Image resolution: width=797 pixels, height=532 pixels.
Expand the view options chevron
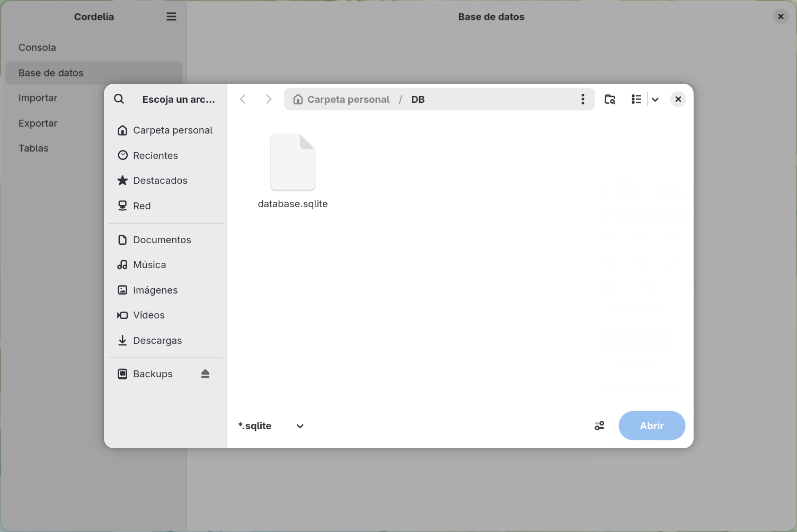655,99
